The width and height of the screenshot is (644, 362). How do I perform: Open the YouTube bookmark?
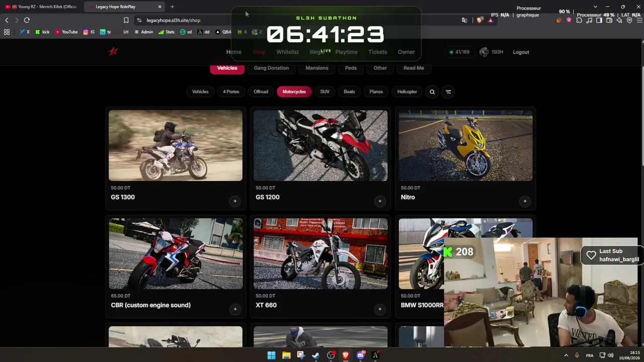66,32
